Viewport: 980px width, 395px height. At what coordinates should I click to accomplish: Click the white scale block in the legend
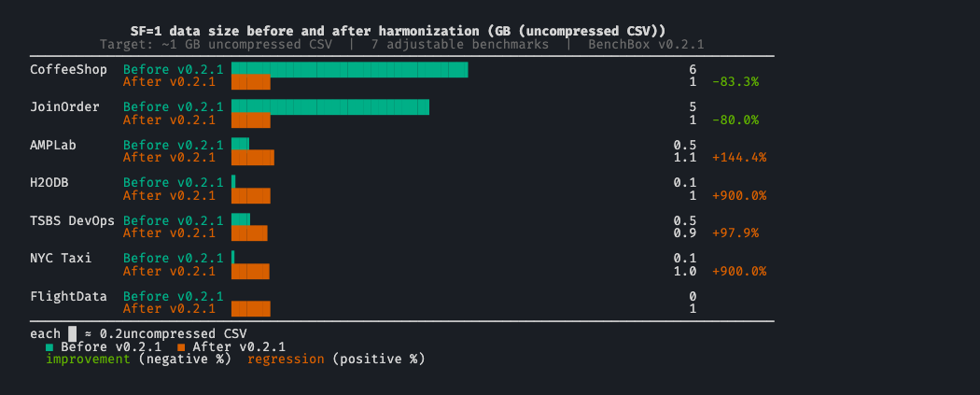point(72,333)
